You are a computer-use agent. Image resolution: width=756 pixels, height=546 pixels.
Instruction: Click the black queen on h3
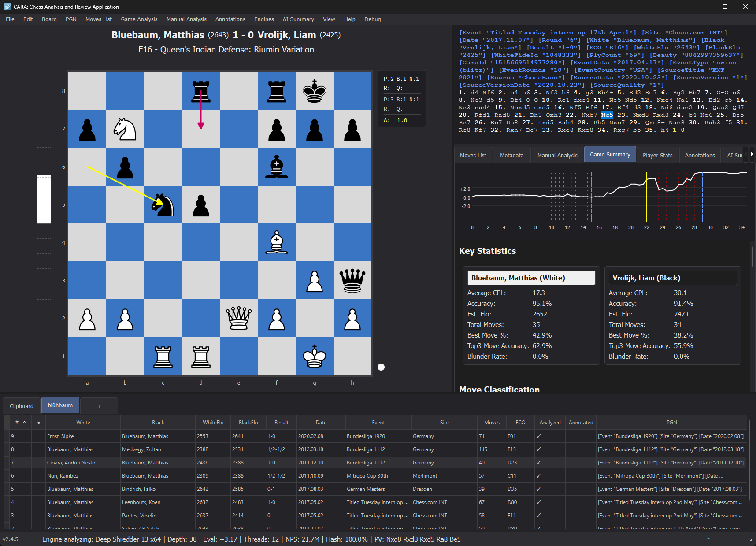click(x=352, y=281)
